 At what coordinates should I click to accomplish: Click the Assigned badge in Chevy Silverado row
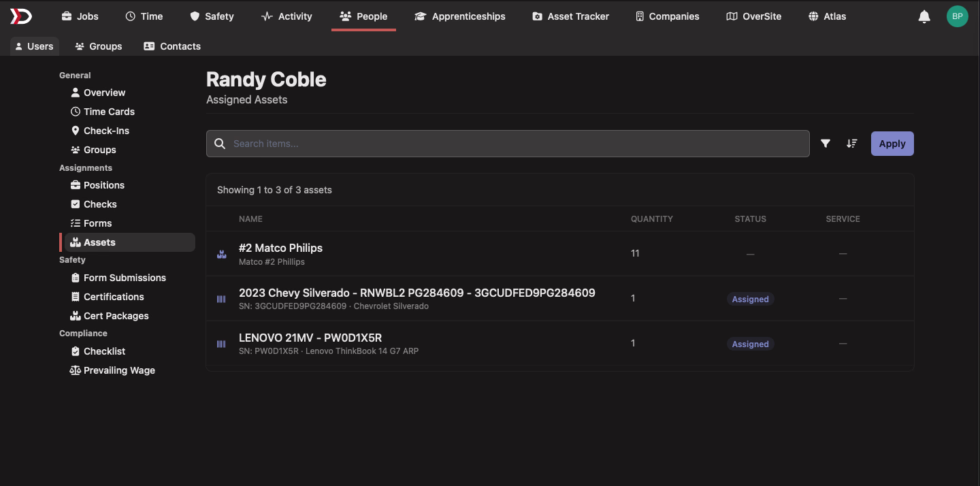pos(750,299)
